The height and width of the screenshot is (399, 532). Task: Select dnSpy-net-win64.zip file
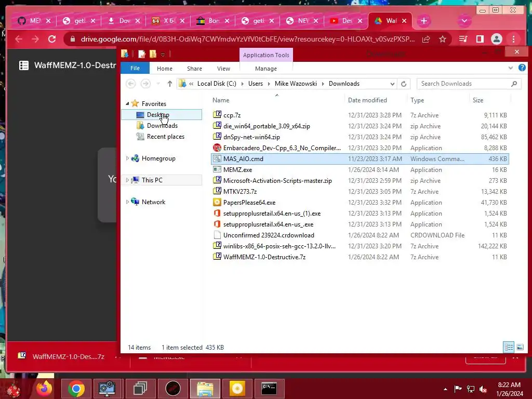(x=360, y=137)
